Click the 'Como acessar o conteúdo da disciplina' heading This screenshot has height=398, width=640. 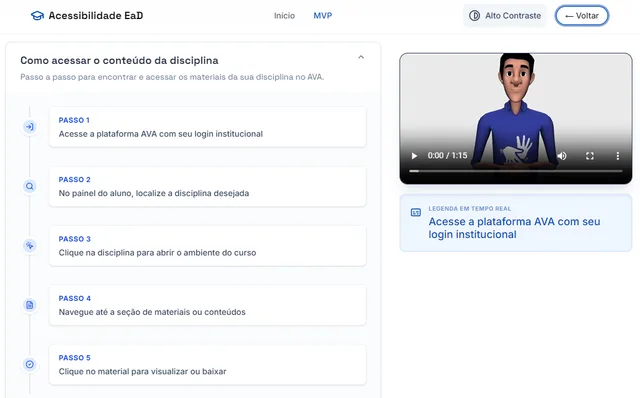(x=119, y=61)
